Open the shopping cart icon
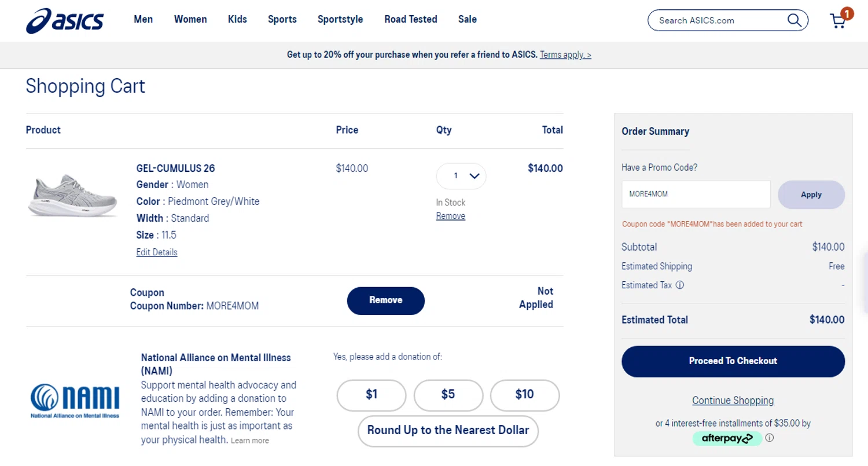The height and width of the screenshot is (466, 868). point(838,21)
